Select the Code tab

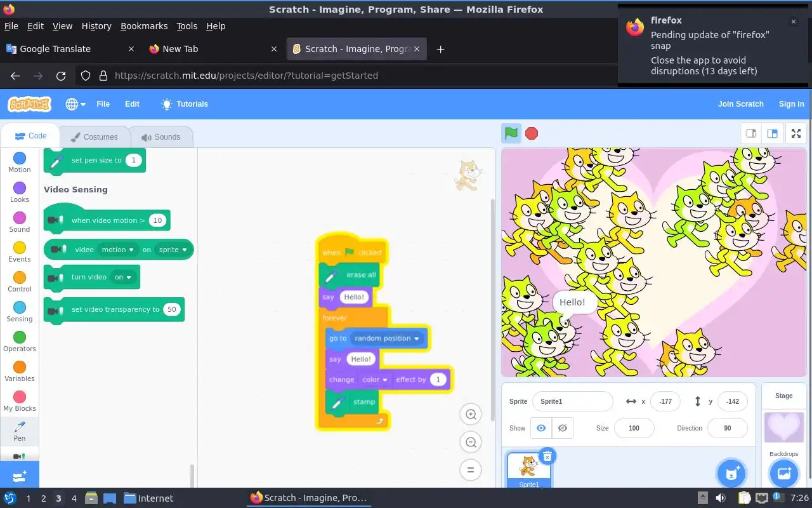[x=30, y=136]
